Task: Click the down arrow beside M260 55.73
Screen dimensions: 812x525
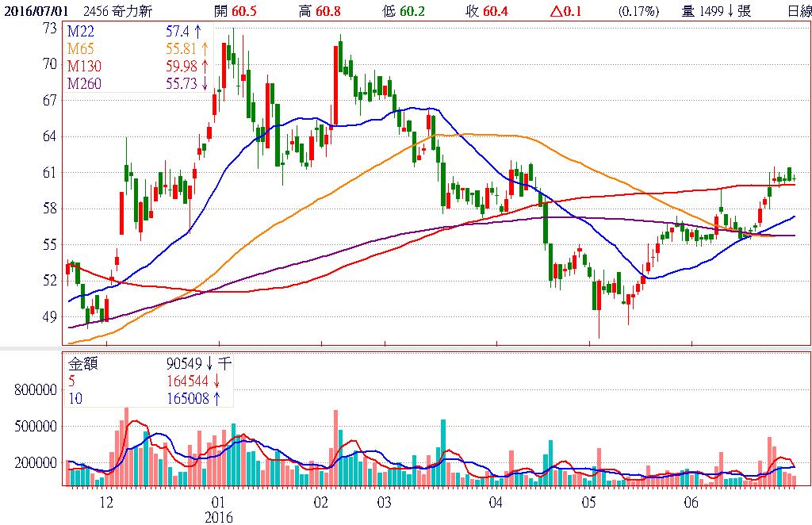Action: pos(204,83)
